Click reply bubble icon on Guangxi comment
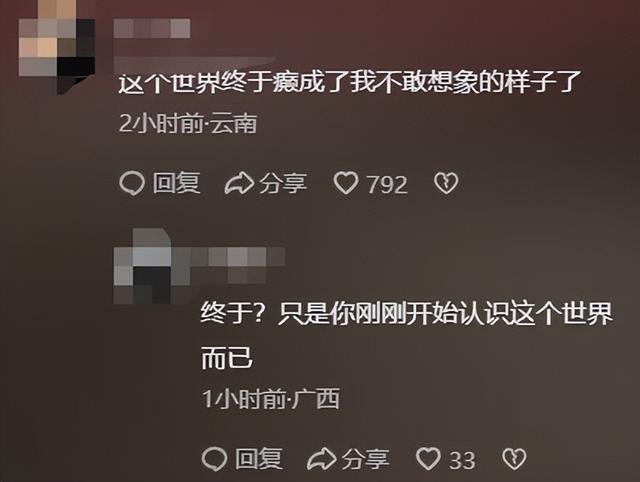 214,459
